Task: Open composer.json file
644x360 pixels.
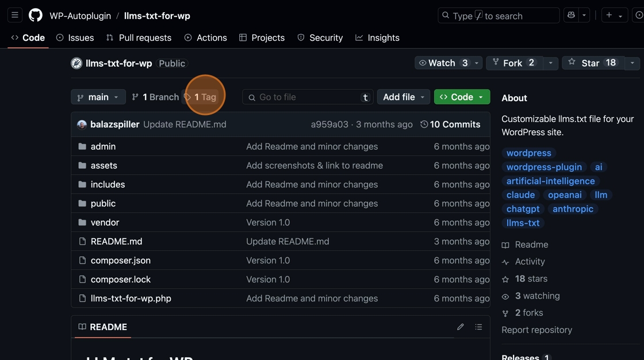Action: tap(121, 261)
